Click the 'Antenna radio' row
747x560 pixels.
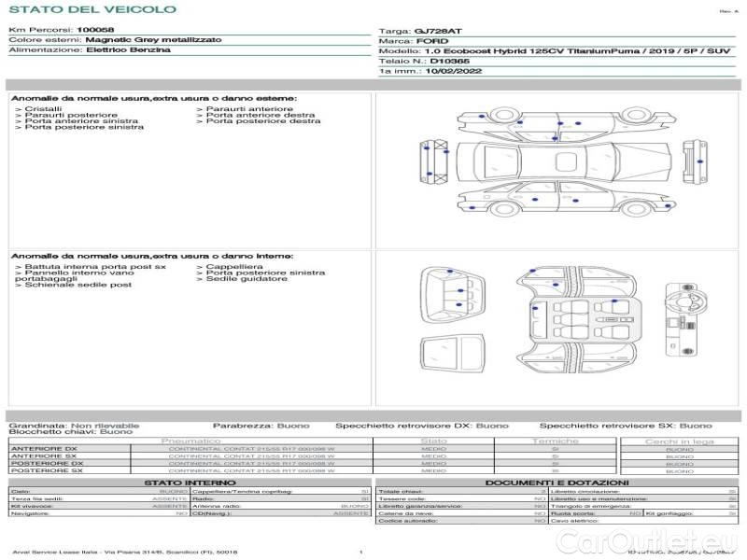(x=281, y=506)
